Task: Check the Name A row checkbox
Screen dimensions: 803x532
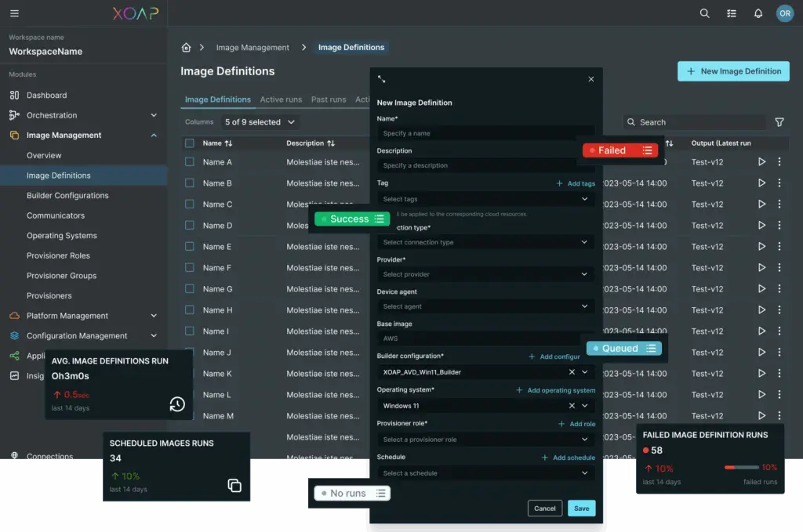Action: [190, 162]
